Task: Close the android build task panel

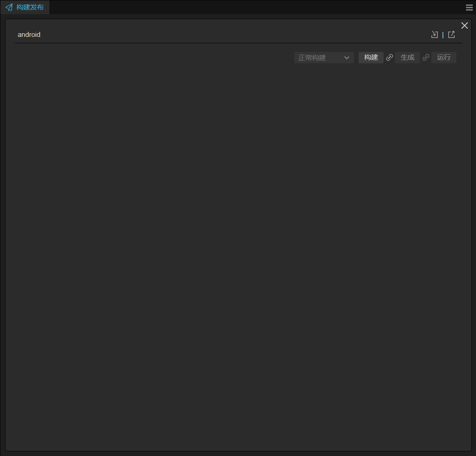Action: point(465,26)
